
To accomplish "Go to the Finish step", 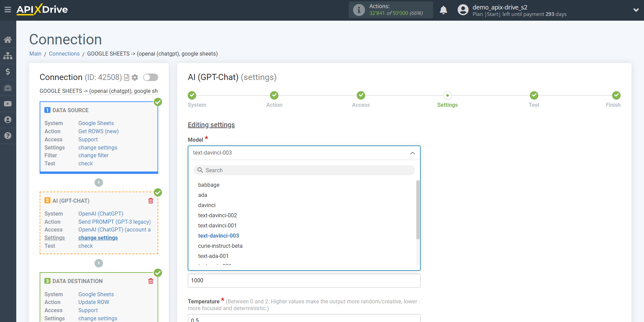I will click(x=616, y=95).
